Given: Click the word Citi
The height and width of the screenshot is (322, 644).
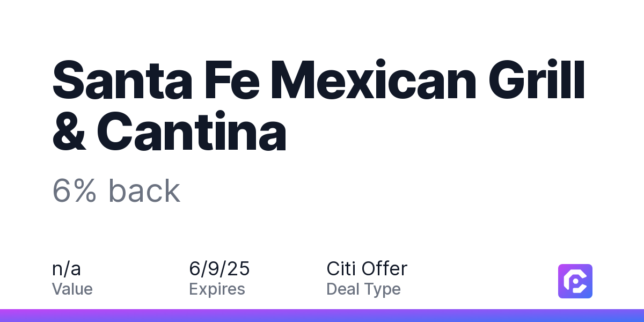Looking at the screenshot, I should click(x=341, y=268).
